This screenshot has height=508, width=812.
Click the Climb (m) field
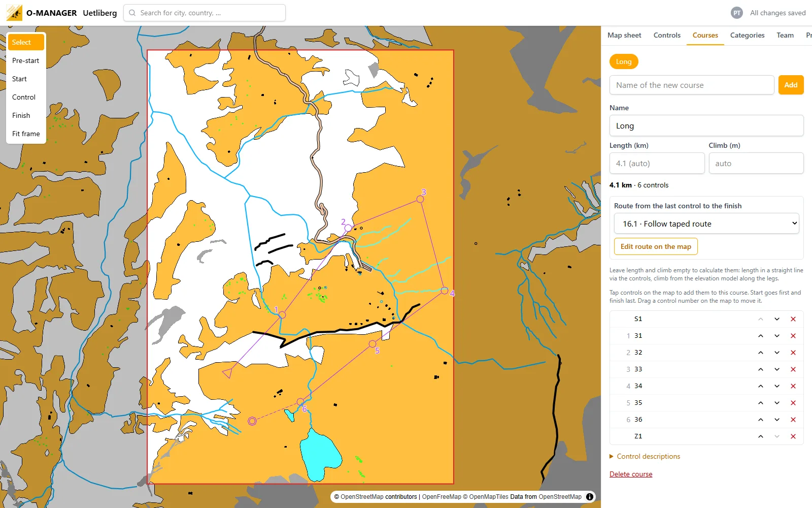[x=756, y=163]
